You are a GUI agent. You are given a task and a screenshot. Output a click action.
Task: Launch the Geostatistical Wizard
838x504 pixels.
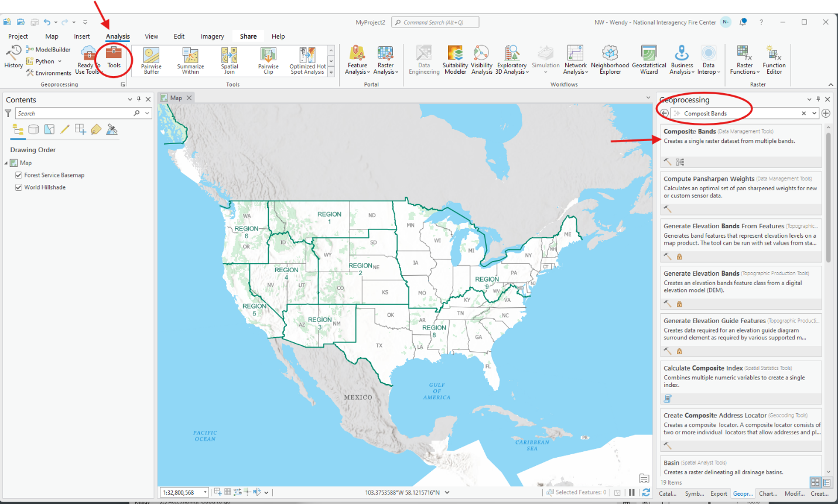(x=649, y=60)
